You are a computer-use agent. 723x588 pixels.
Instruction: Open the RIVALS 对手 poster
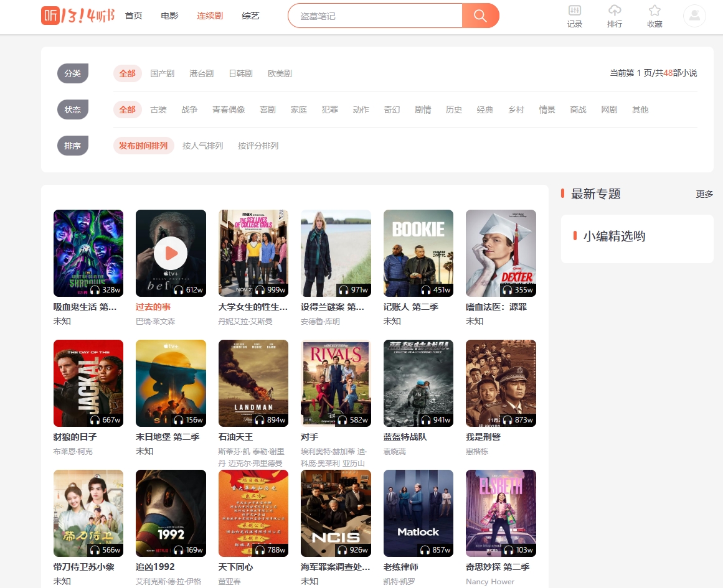[x=336, y=383]
